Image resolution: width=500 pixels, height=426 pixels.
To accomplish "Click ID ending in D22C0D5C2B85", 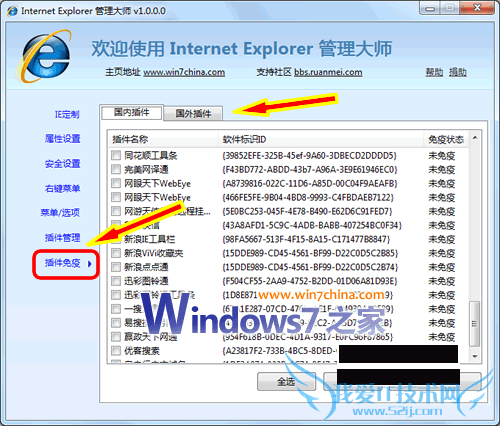I will click(310, 253).
